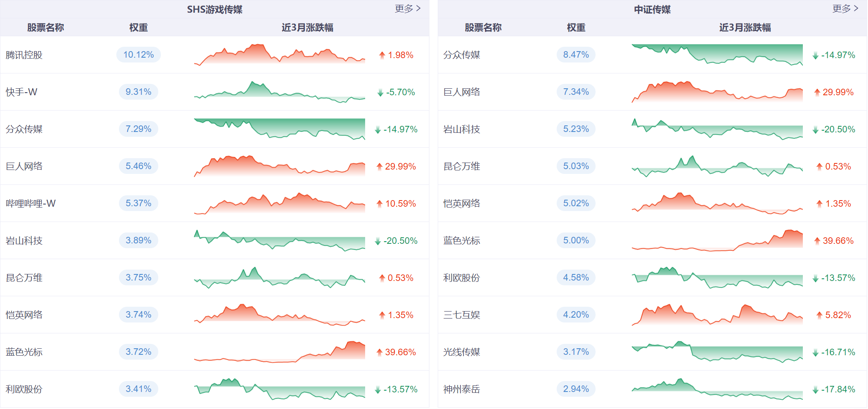Click green down arrow beside 快手-W -5.70%

380,93
